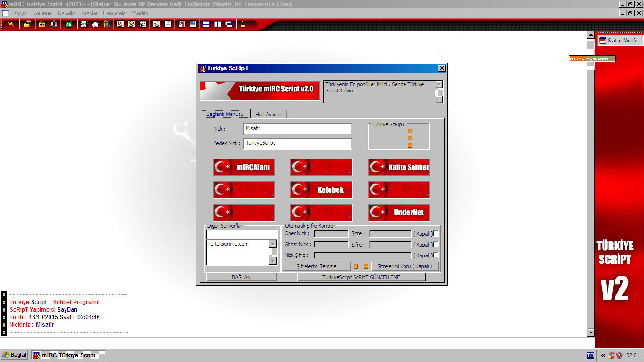
Task: Click status window scroll up arrow
Action: pos(591,35)
